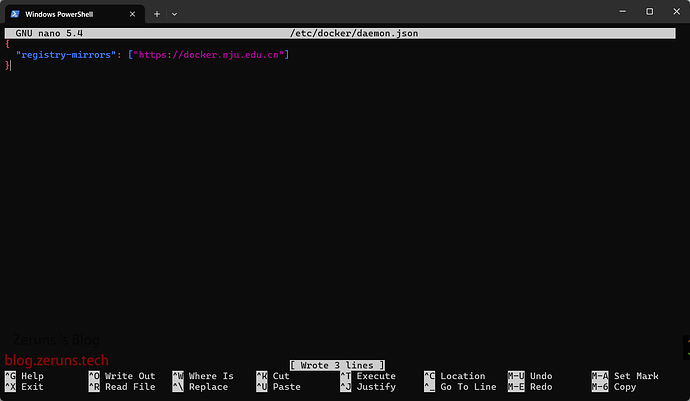Maximize the terminal window
The height and width of the screenshot is (401, 690).
point(650,11)
